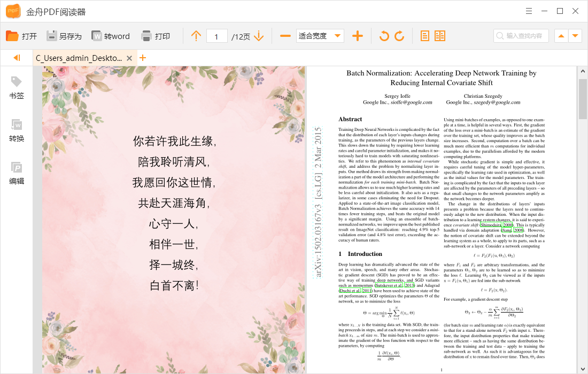588x374 pixels.
Task: Click the 金舟PDF阅读器 app logo
Action: tap(13, 11)
